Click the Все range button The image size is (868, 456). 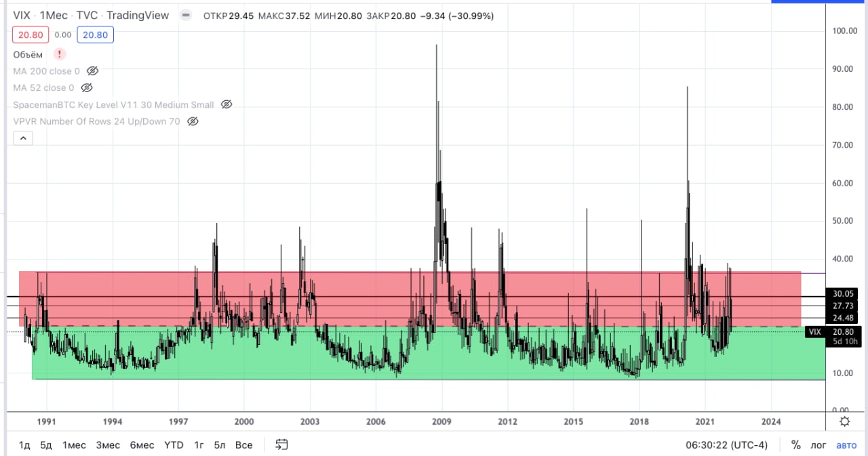pos(243,445)
